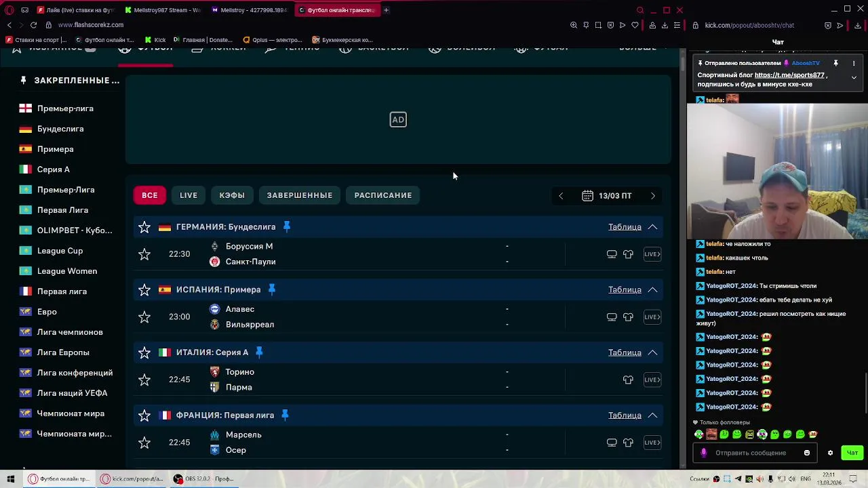
Task: Open emoji picker in chat input
Action: coord(807,453)
